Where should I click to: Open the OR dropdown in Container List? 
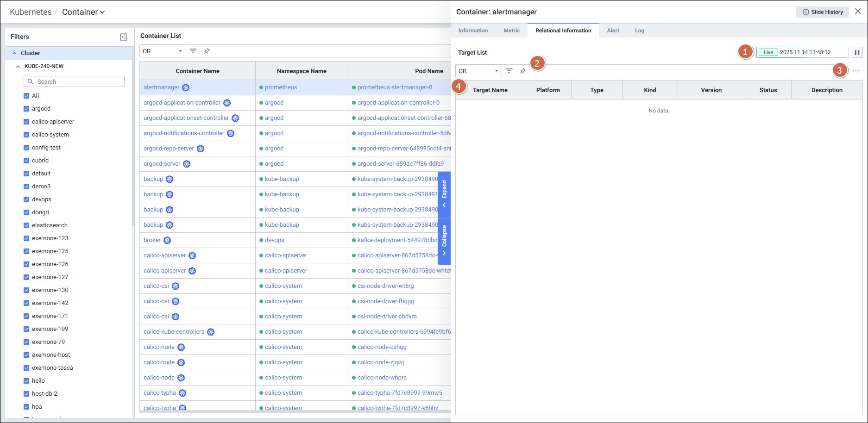[x=163, y=51]
